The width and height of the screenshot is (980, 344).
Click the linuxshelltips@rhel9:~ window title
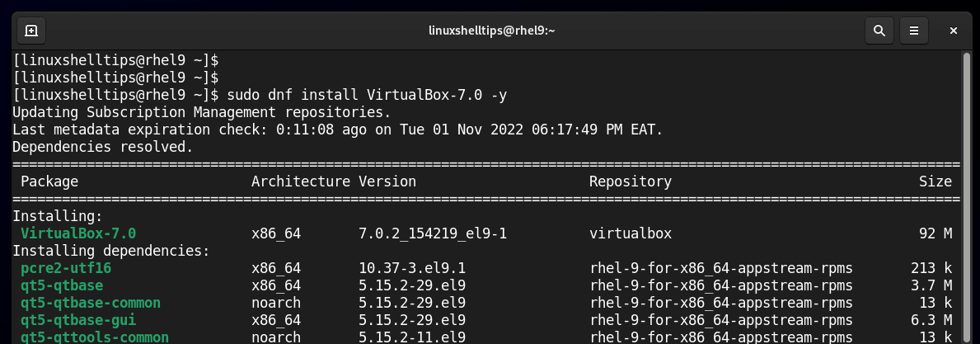(492, 31)
